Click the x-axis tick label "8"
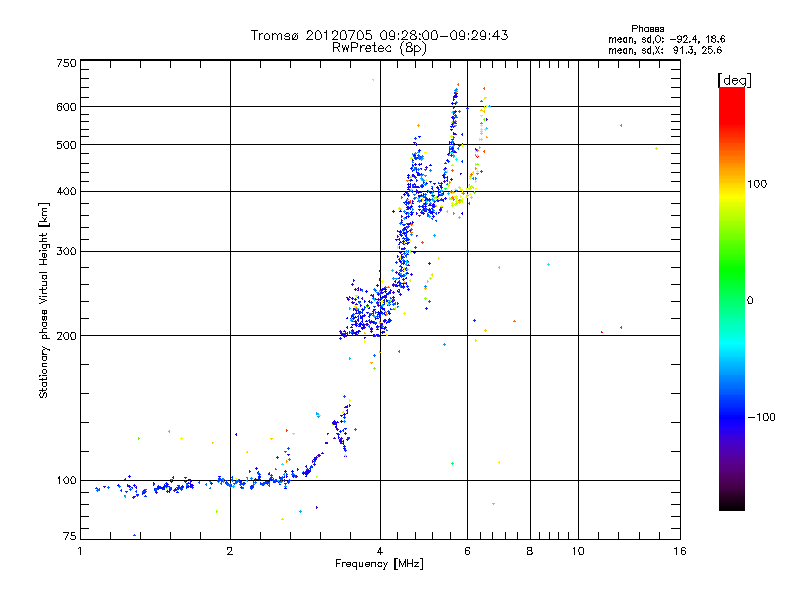Screen dimensions: 800x600 tap(530, 551)
